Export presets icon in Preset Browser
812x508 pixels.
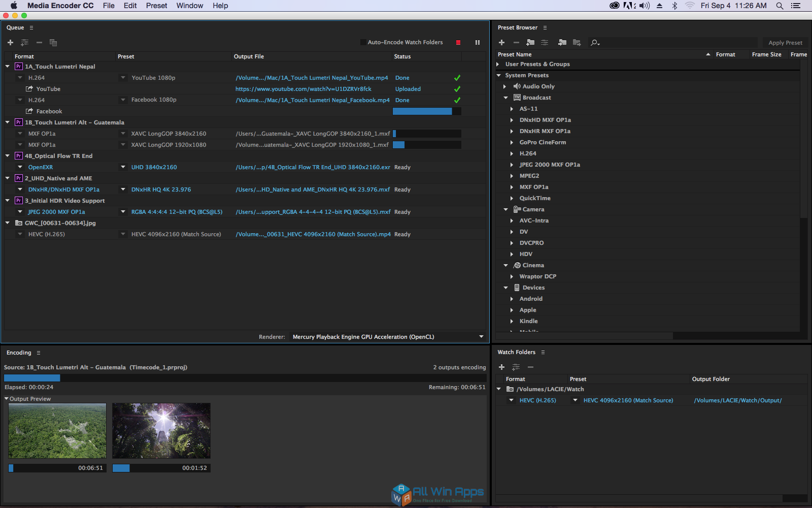pos(577,43)
